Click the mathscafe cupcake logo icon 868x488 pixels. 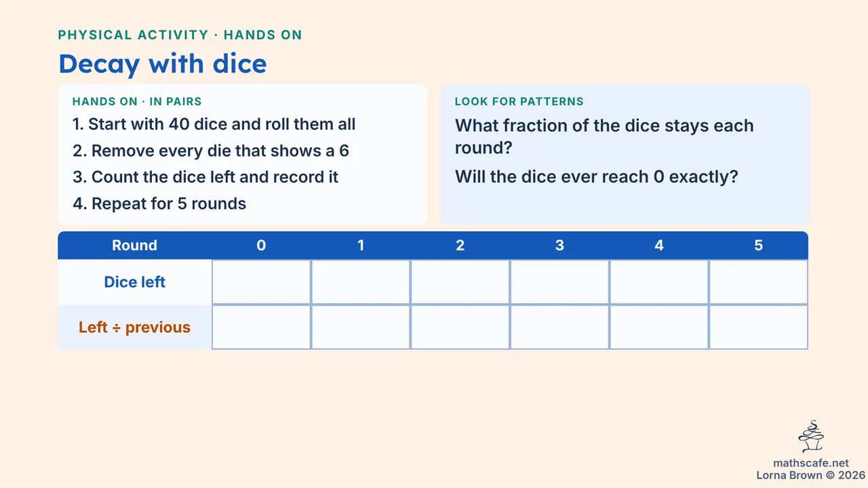point(811,436)
